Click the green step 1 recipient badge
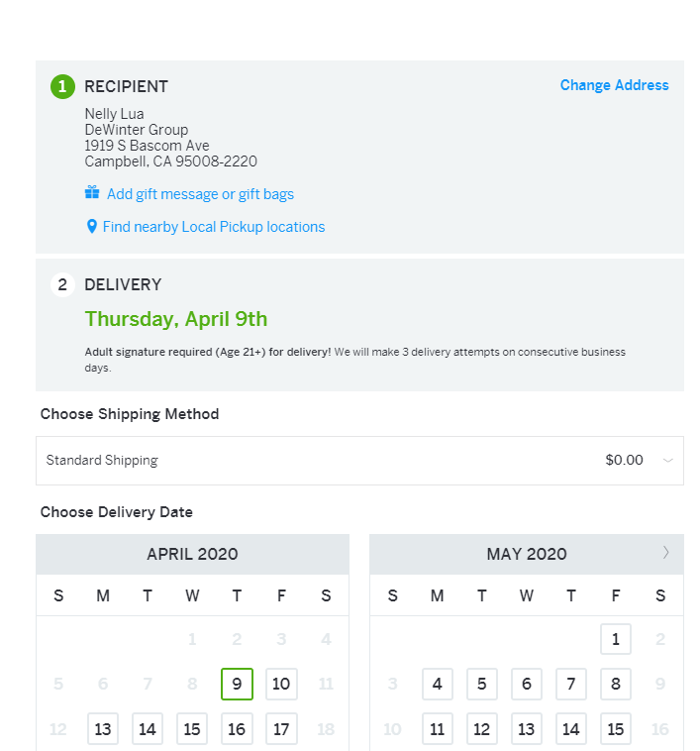The height and width of the screenshot is (751, 700). click(x=62, y=86)
